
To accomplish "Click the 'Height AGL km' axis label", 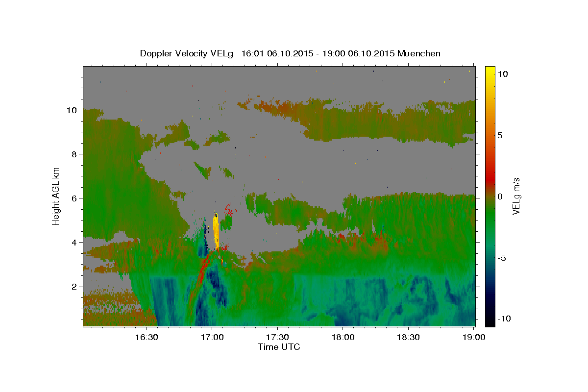I will [x=56, y=196].
